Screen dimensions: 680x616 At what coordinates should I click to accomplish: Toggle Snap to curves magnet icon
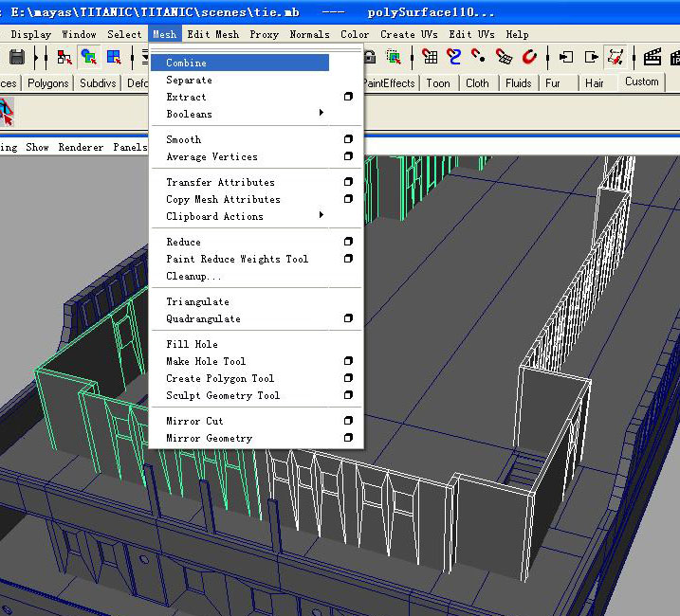(x=454, y=57)
